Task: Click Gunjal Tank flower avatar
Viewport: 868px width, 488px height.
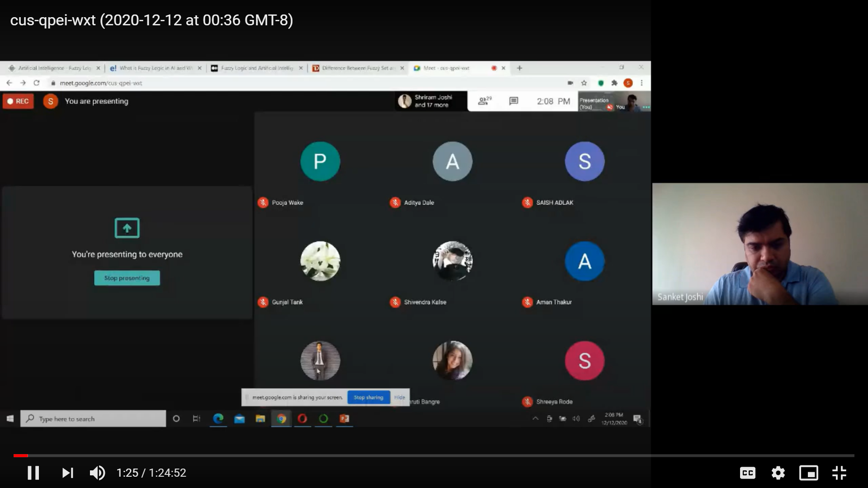Action: (x=320, y=261)
